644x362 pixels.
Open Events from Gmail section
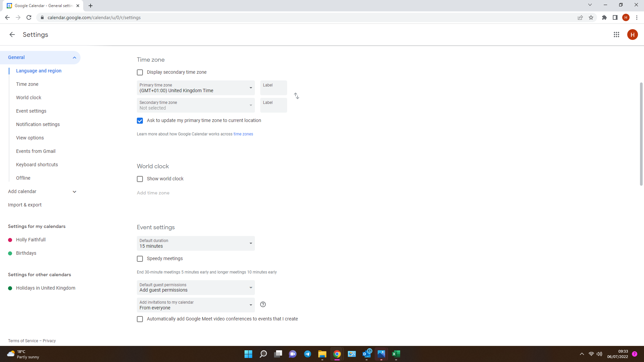[x=36, y=151]
